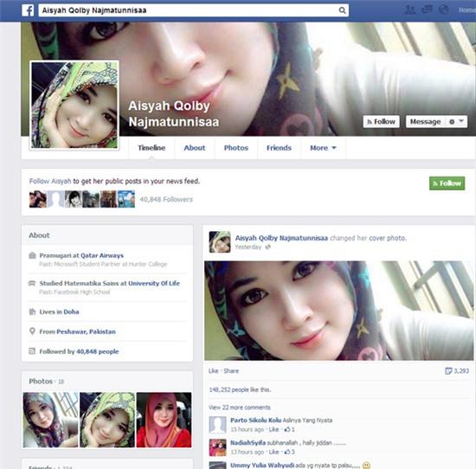476x469 pixels.
Task: Open the Friends tab
Action: 279,148
